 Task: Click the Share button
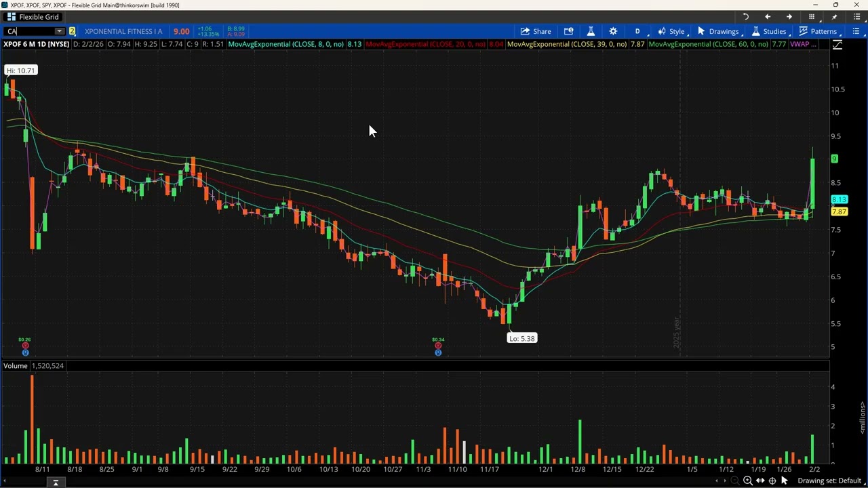click(536, 31)
